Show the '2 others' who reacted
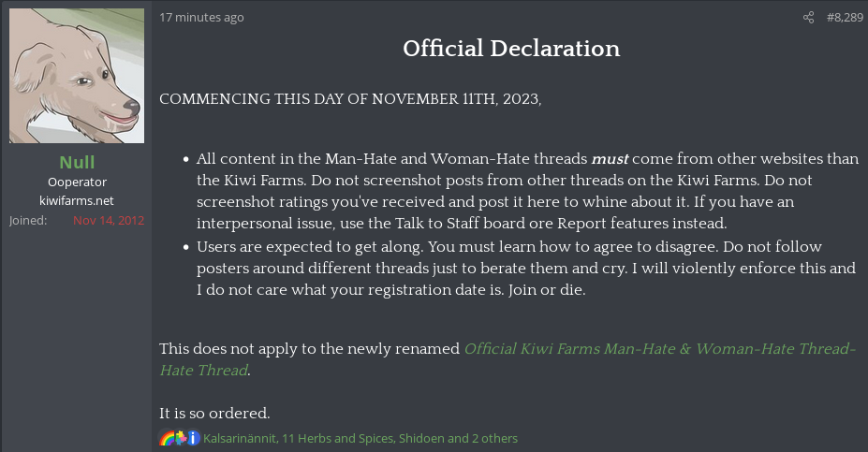Viewport: 868px width, 452px height. (495, 438)
